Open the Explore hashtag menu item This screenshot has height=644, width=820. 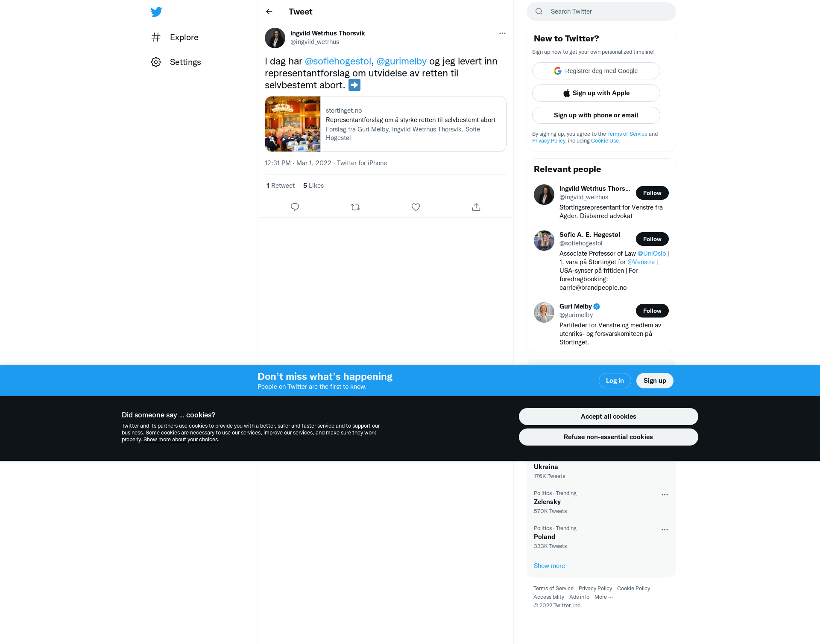(x=175, y=37)
